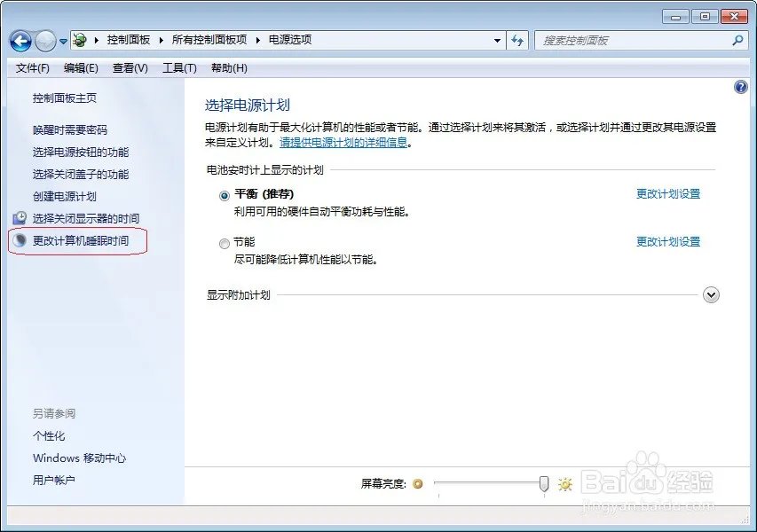This screenshot has width=757, height=532.
Task: Click the back navigation arrow
Action: (20, 39)
